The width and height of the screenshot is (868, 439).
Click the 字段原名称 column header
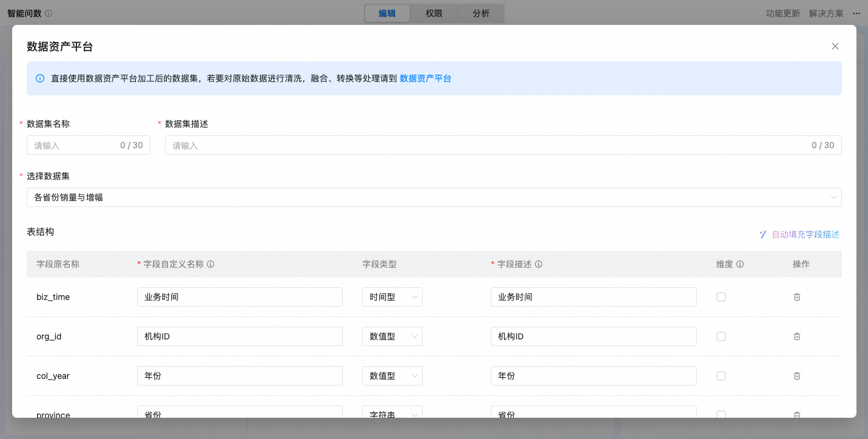tap(58, 264)
